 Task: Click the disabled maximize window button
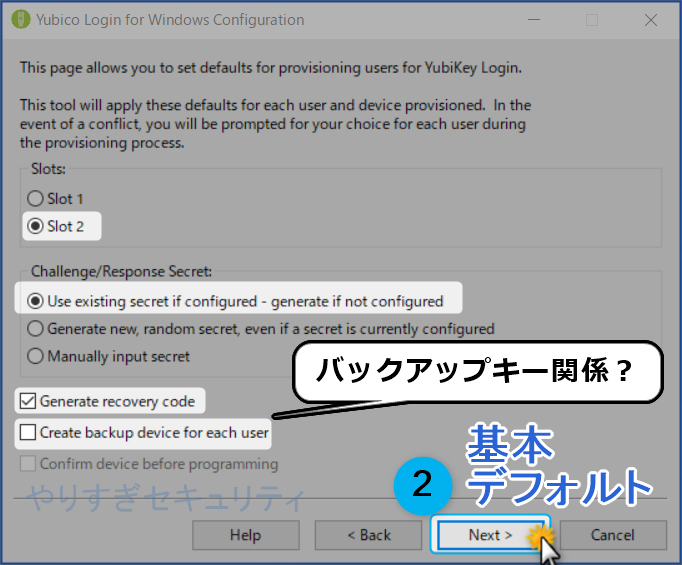tap(592, 20)
